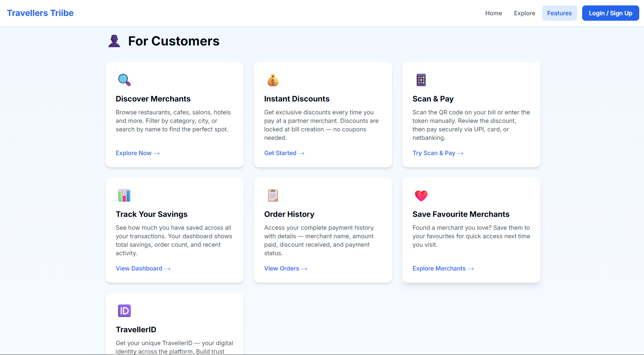Open the Travellers Triibe logo link
This screenshot has height=355, width=644.
tap(40, 13)
